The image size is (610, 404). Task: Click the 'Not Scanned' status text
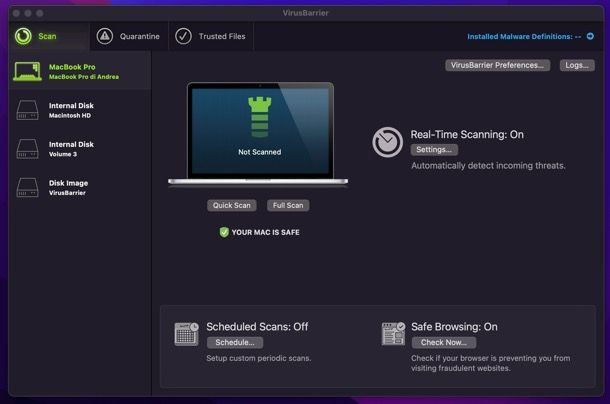(259, 152)
